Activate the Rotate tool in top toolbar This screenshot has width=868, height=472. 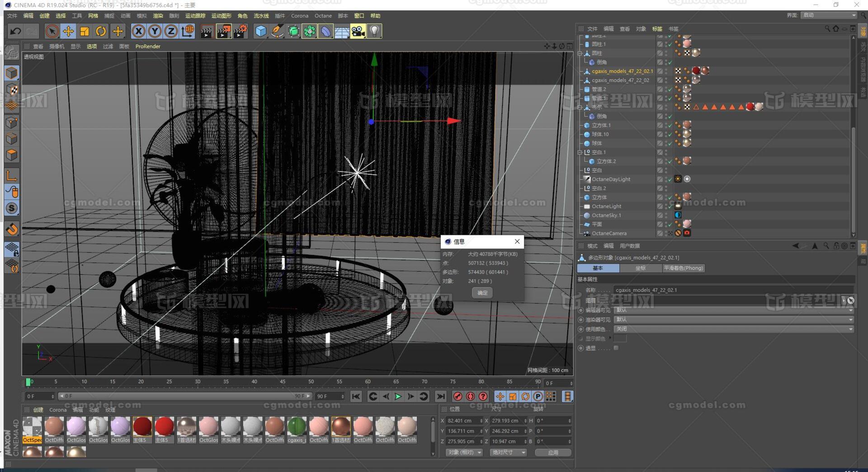point(101,31)
